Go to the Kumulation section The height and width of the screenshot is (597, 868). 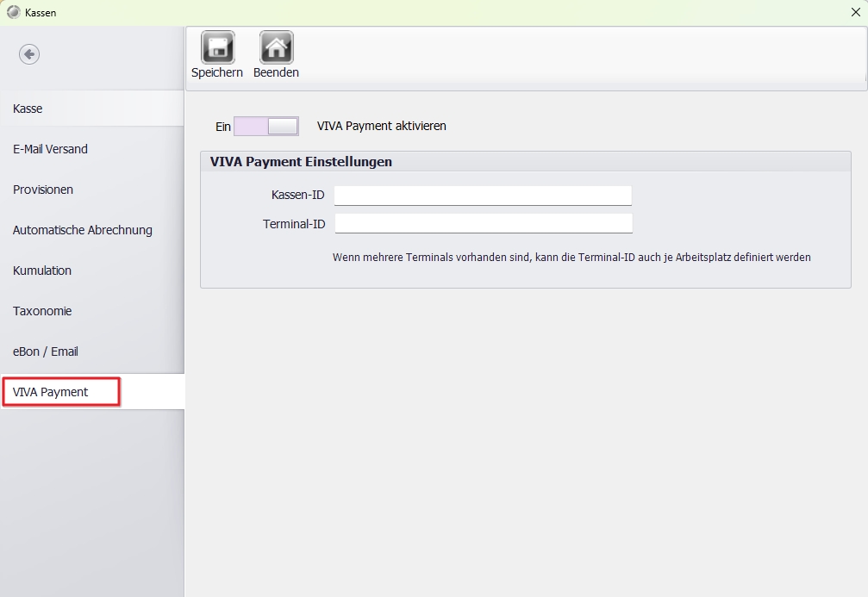(42, 271)
